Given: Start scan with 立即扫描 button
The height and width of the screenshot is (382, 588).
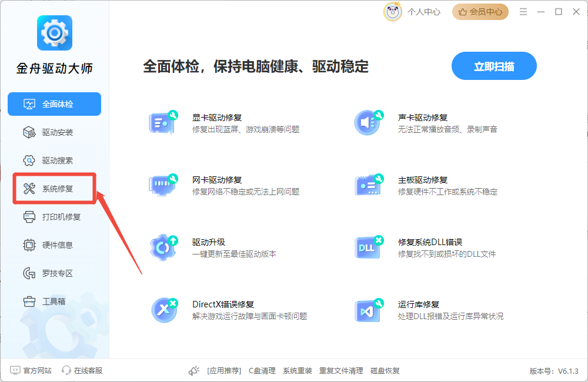Looking at the screenshot, I should (x=494, y=66).
